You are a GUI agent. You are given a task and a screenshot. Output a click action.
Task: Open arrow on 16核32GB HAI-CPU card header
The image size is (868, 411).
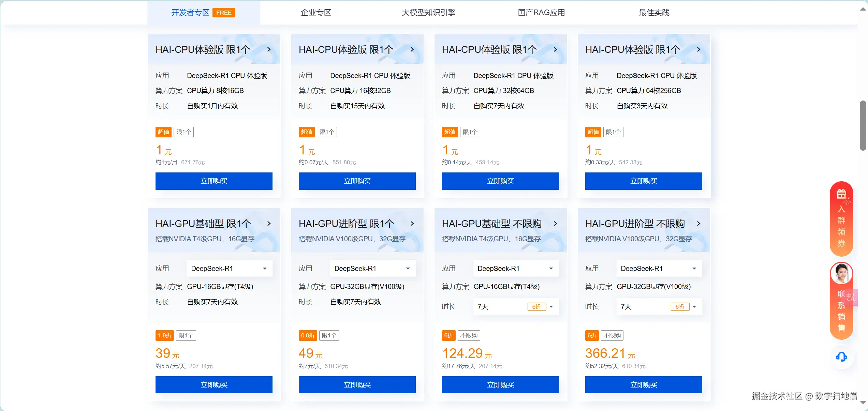tap(412, 49)
